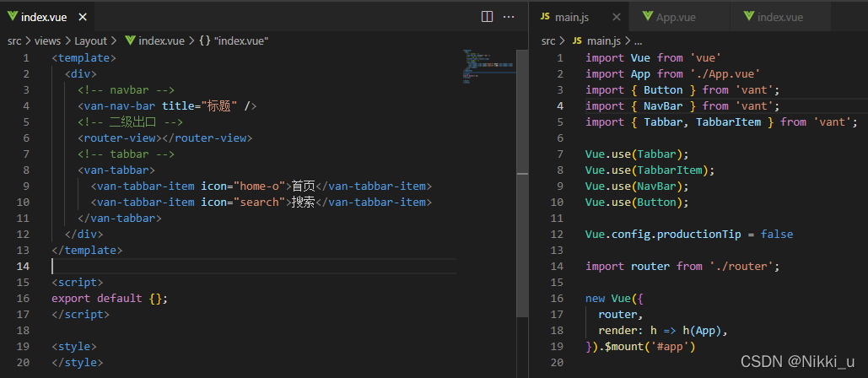Click the './router' import path string
Screen dimensions: 868x378
click(741, 267)
